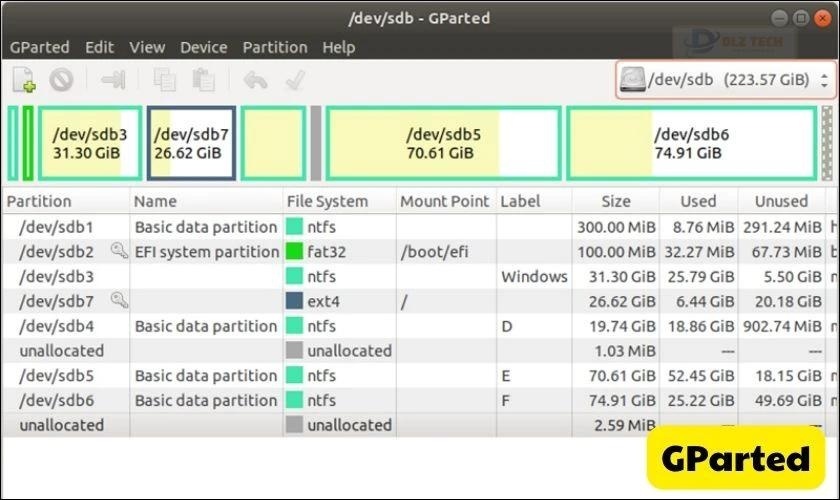
Task: Click the Paste partition toolbar icon
Action: (x=204, y=80)
